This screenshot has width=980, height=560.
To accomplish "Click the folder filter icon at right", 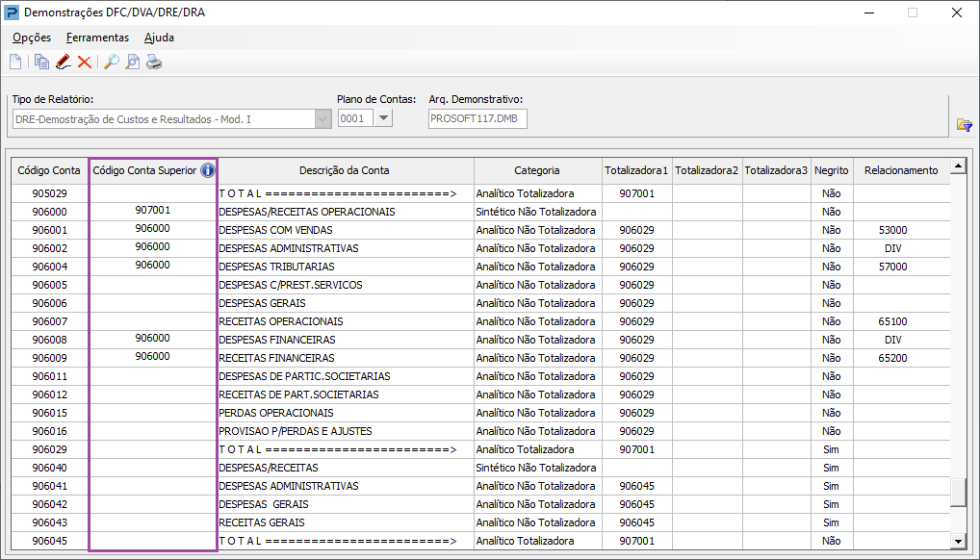I will tap(965, 125).
